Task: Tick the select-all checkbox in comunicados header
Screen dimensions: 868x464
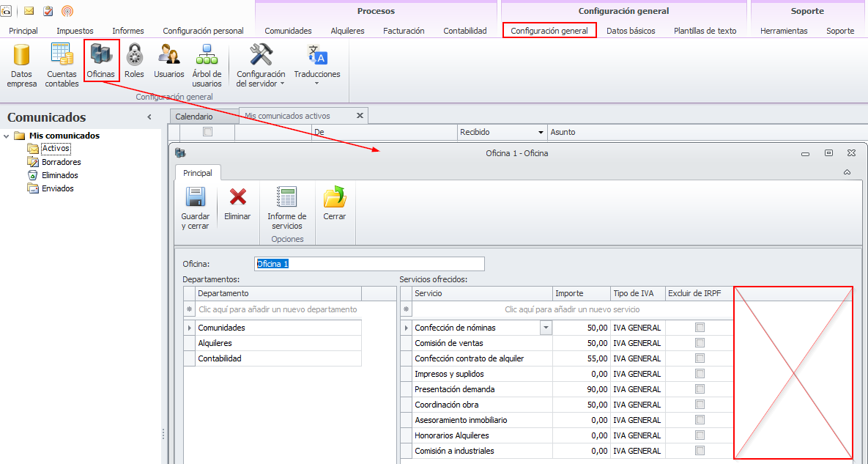Action: coord(207,132)
